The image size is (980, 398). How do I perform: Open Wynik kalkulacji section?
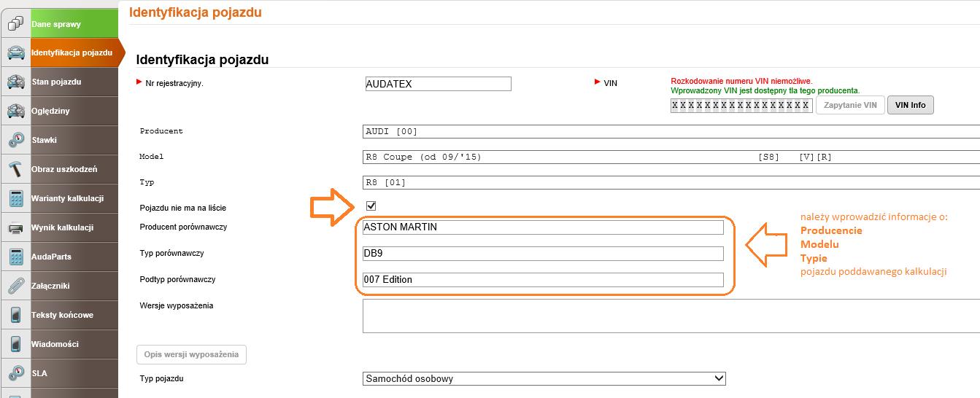(74, 227)
